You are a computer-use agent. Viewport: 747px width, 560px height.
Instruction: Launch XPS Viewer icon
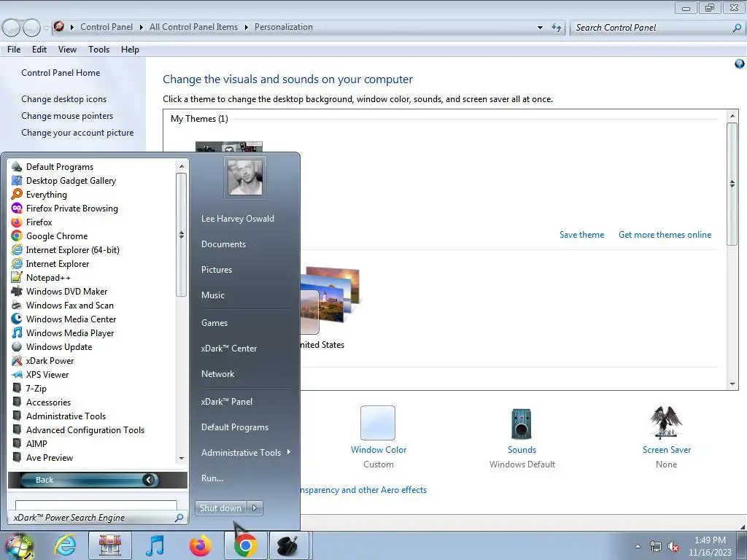[x=17, y=374]
